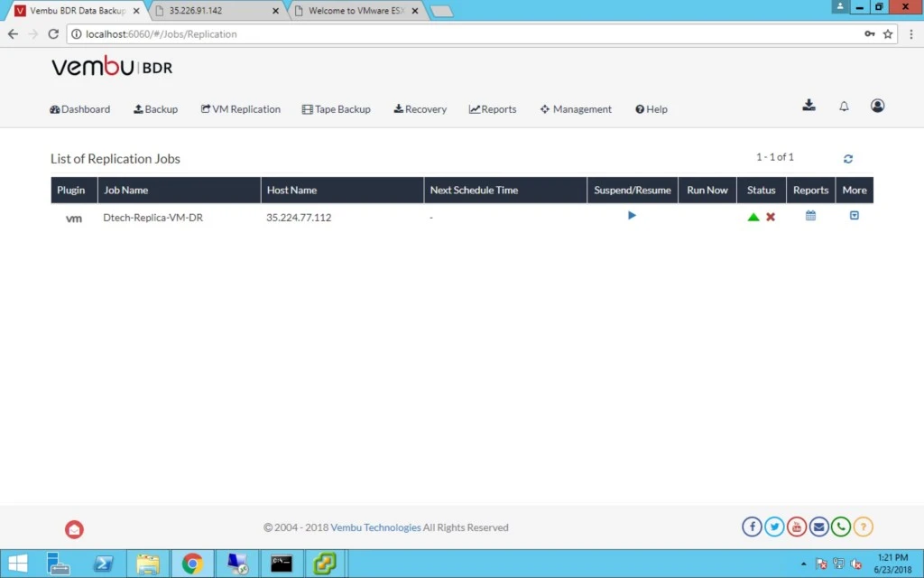This screenshot has height=578, width=924.
Task: Open the Vembu Technologies link
Action: (x=375, y=527)
